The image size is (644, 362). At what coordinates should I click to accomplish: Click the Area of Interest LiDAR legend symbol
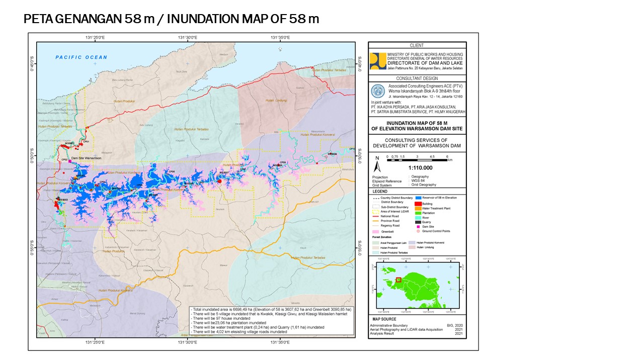click(x=375, y=212)
